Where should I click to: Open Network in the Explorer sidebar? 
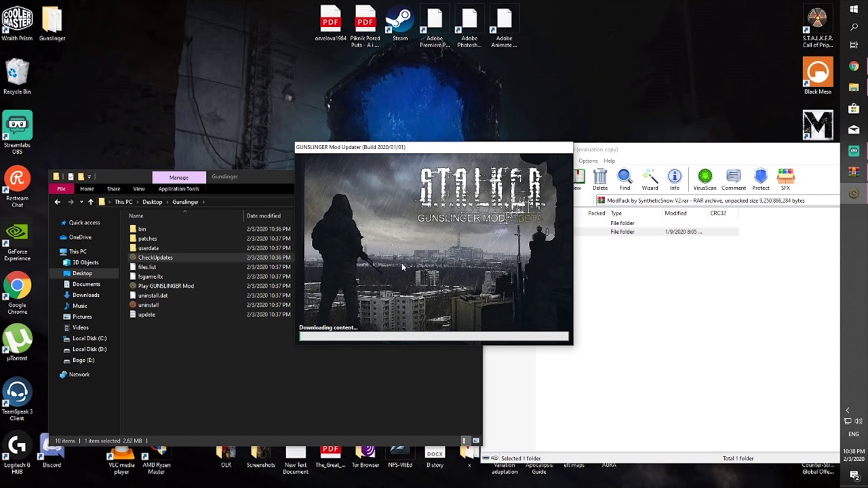pos(79,374)
